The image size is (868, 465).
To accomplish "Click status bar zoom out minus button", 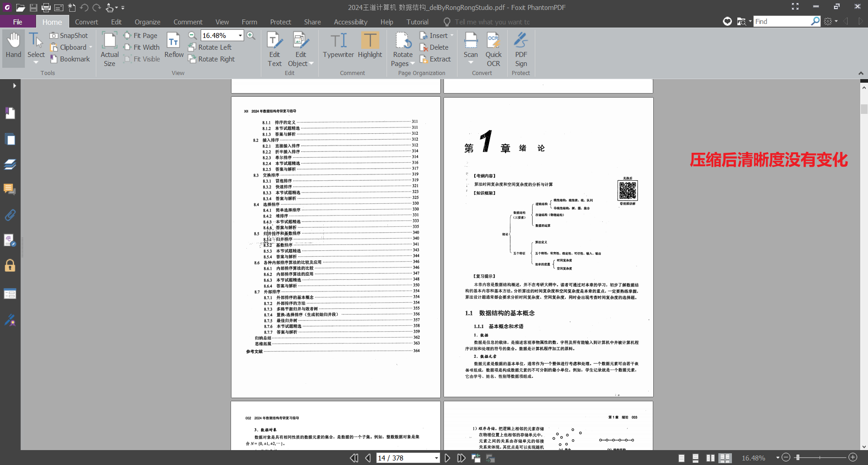I will [786, 458].
